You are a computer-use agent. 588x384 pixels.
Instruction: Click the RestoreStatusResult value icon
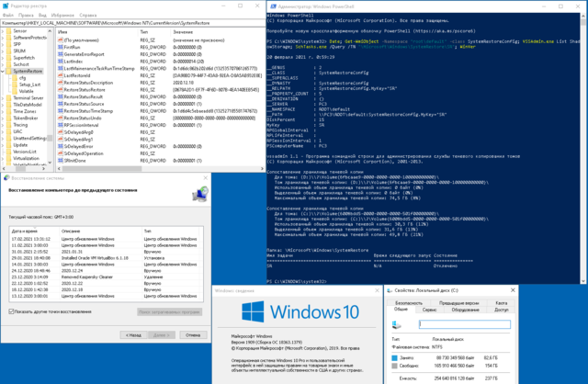[x=61, y=96]
